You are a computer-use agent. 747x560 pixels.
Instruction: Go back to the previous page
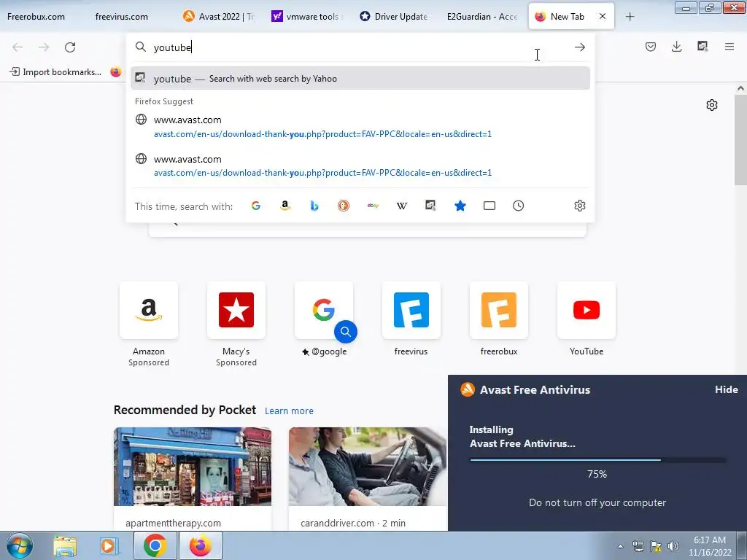point(18,47)
